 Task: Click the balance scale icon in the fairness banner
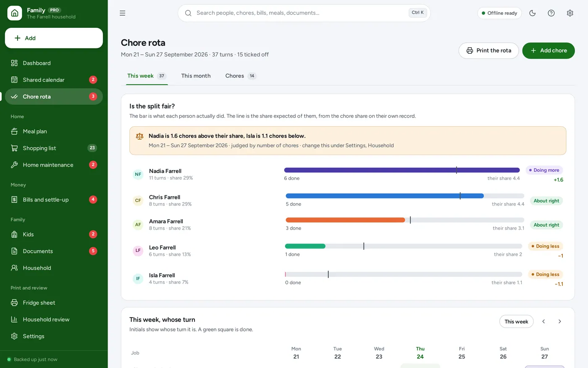click(140, 136)
